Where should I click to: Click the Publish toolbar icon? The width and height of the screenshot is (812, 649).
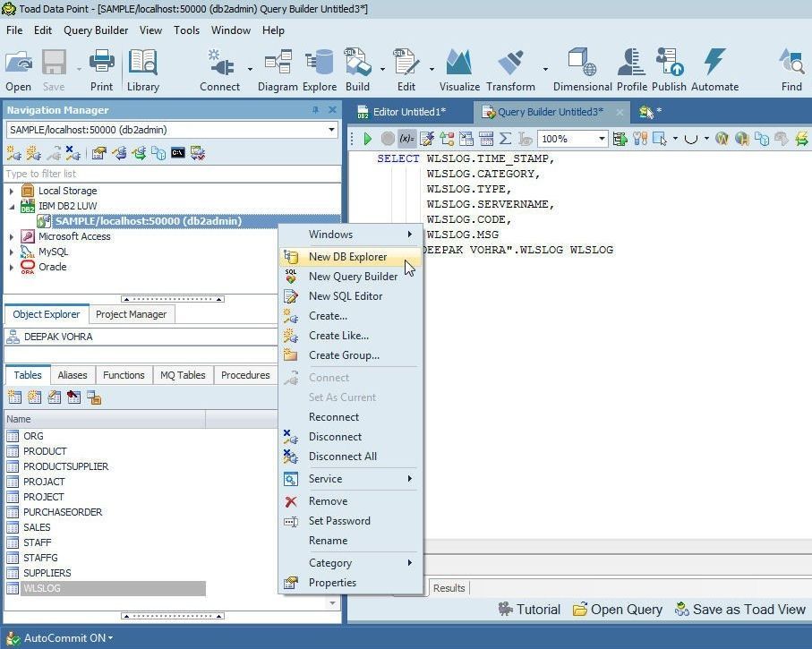669,70
